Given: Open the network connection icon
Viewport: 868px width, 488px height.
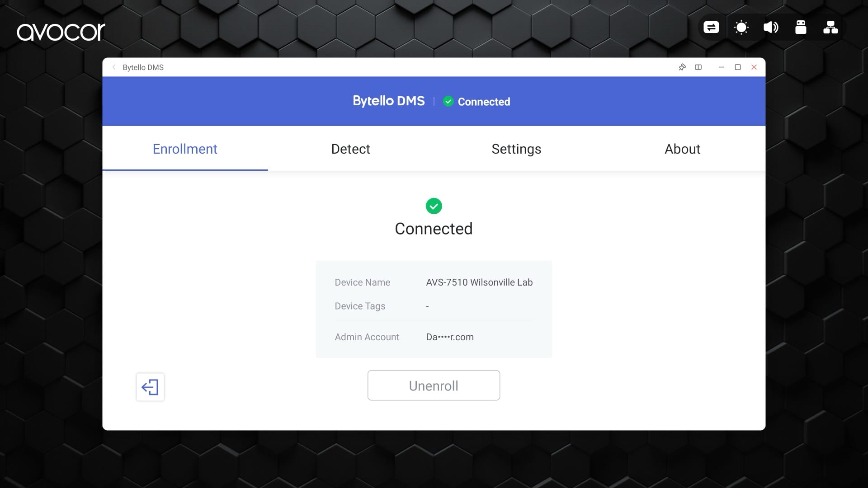Looking at the screenshot, I should click(830, 28).
